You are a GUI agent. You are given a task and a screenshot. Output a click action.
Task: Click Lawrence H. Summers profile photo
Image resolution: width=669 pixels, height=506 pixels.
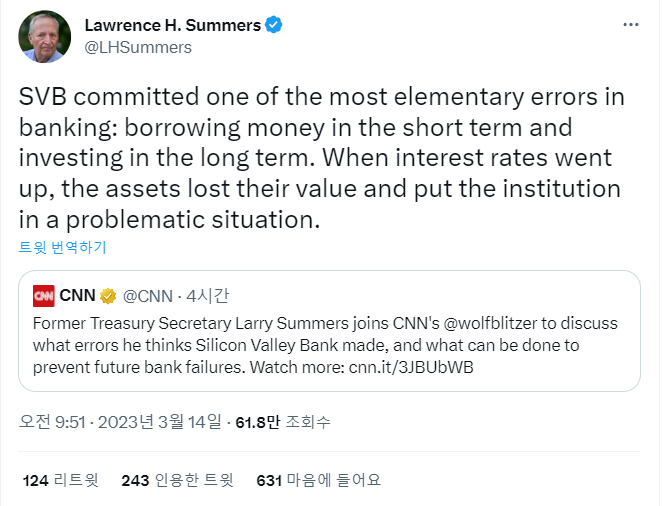tap(45, 36)
